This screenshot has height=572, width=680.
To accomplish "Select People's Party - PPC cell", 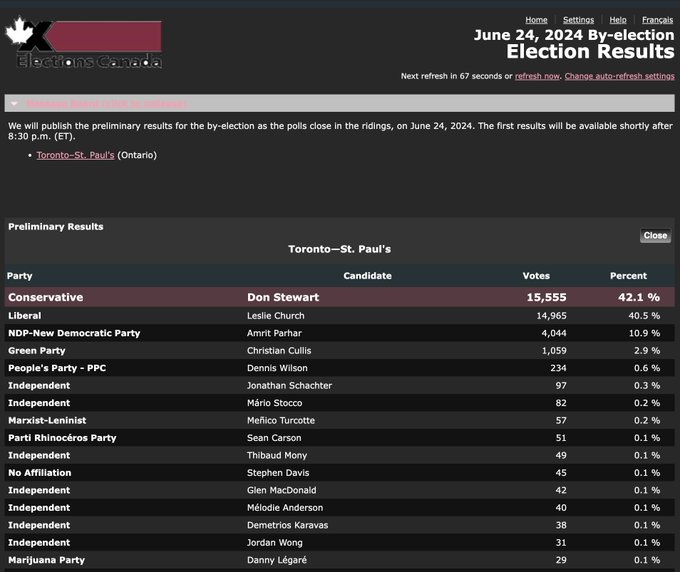I will 57,368.
